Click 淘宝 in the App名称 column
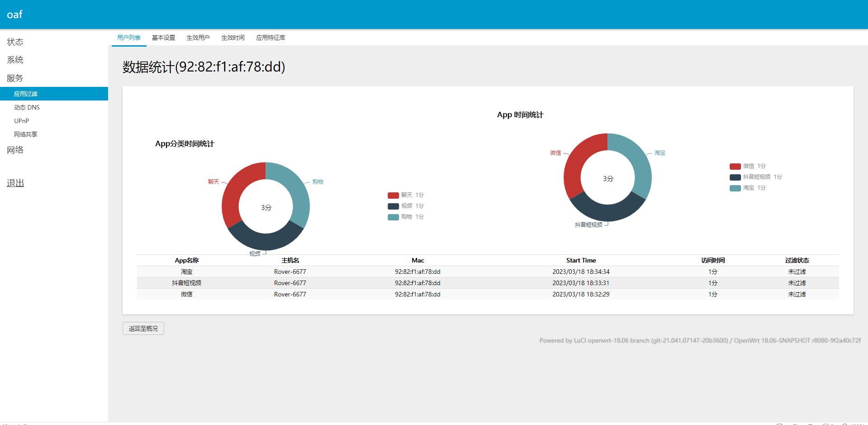 [187, 272]
